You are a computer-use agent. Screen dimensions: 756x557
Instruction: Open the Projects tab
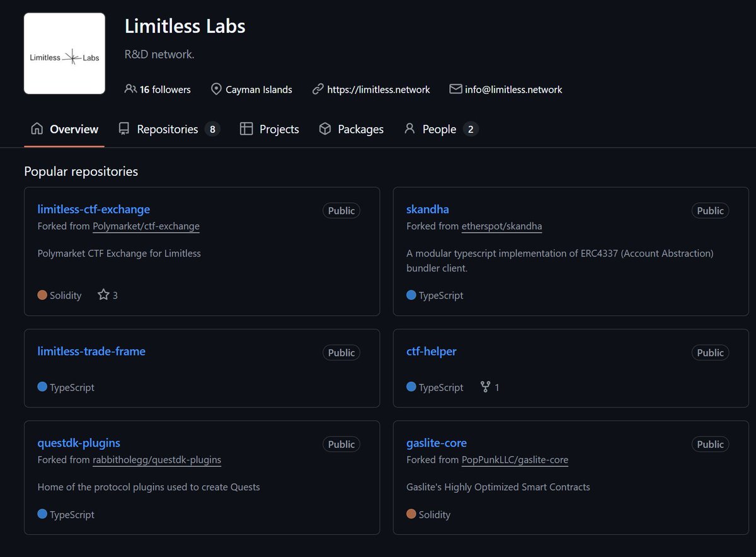pyautogui.click(x=270, y=129)
